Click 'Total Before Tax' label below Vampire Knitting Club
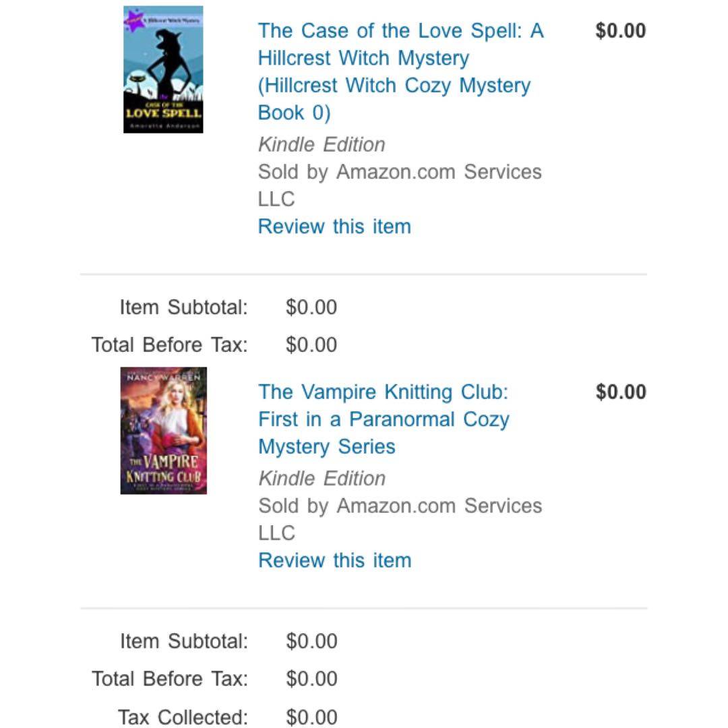 (169, 679)
